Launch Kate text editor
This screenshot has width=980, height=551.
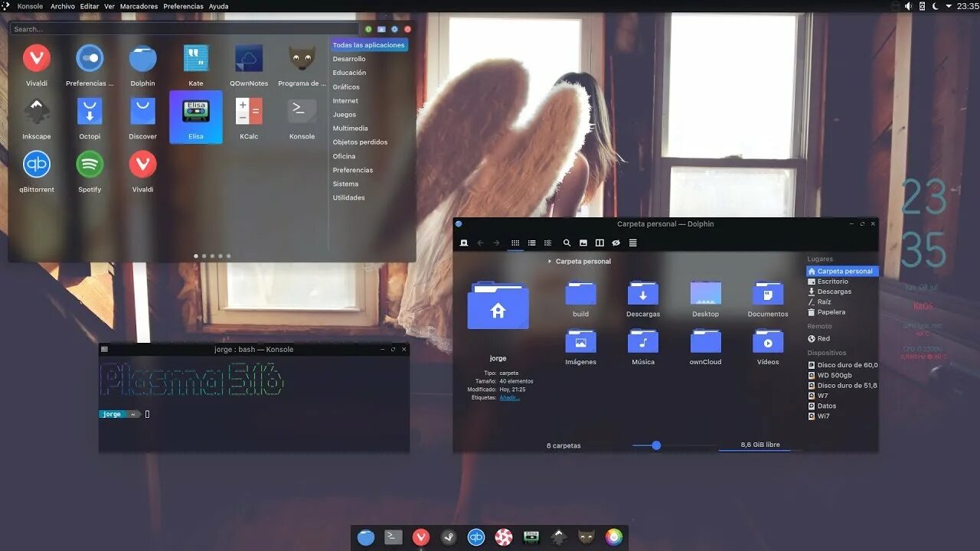coord(196,65)
